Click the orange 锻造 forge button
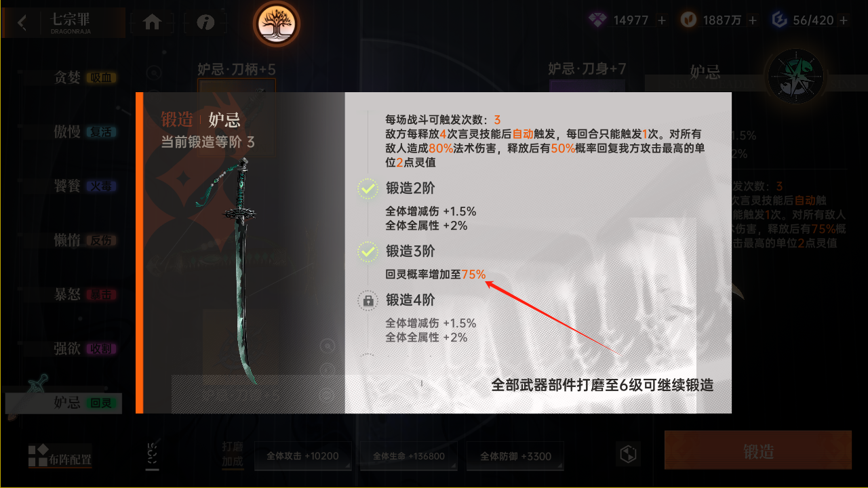868x488 pixels. coord(758,451)
